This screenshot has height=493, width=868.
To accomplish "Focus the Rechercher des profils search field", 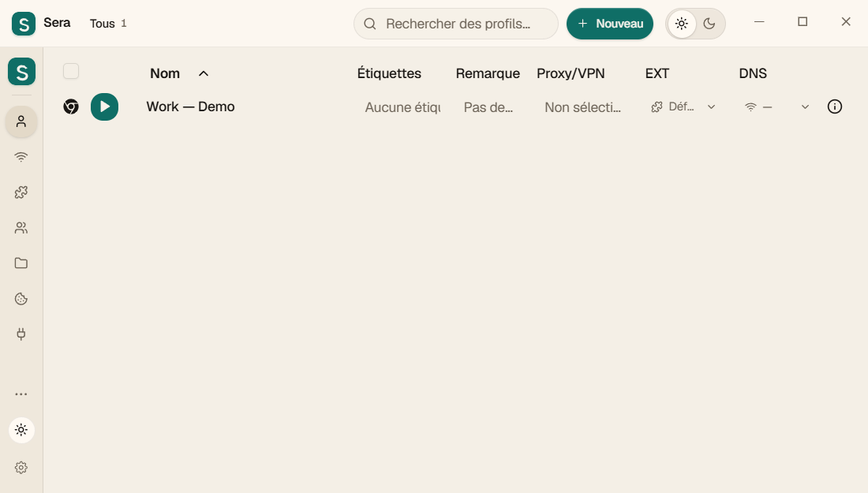I will pyautogui.click(x=455, y=24).
